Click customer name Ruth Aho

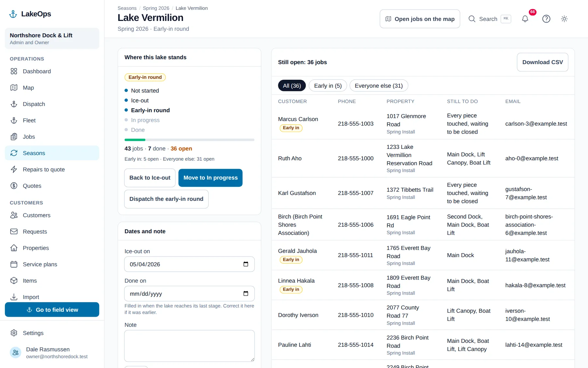(290, 158)
